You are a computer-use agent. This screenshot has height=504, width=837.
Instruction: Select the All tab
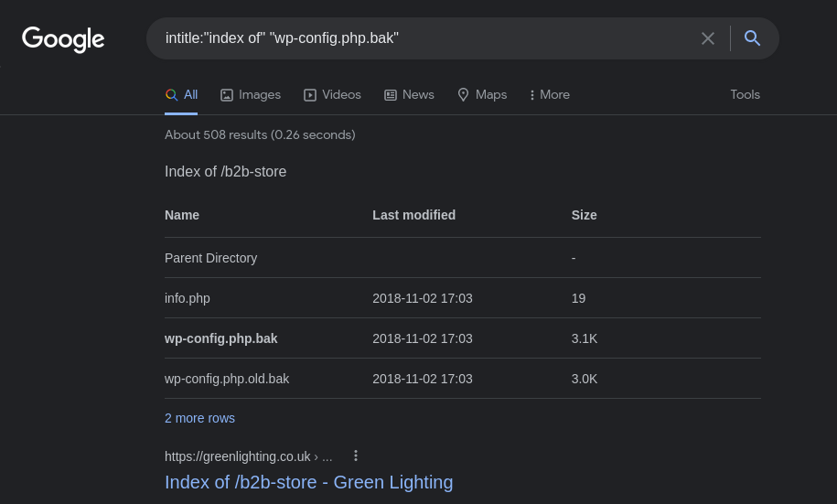(x=181, y=95)
